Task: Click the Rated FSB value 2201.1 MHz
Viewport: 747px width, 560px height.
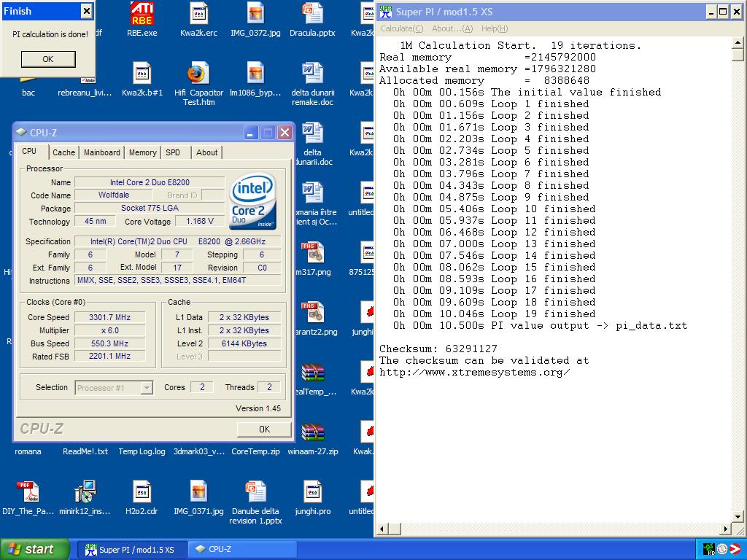Action: tap(109, 356)
